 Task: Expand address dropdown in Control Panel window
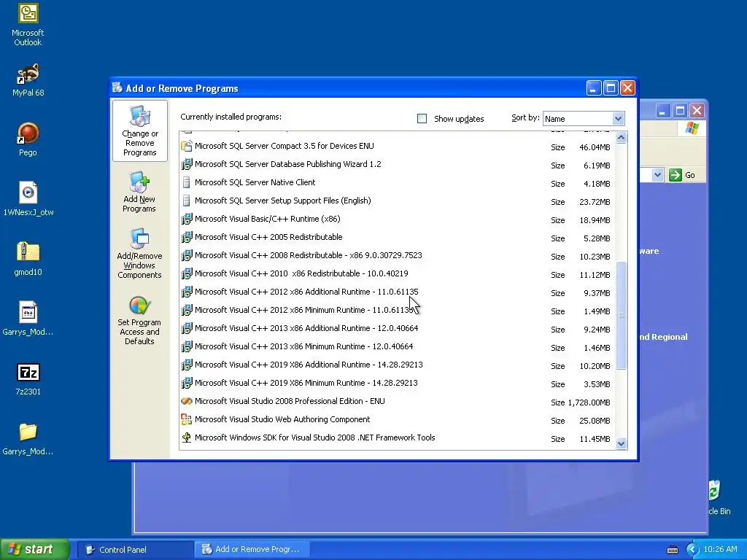(657, 175)
